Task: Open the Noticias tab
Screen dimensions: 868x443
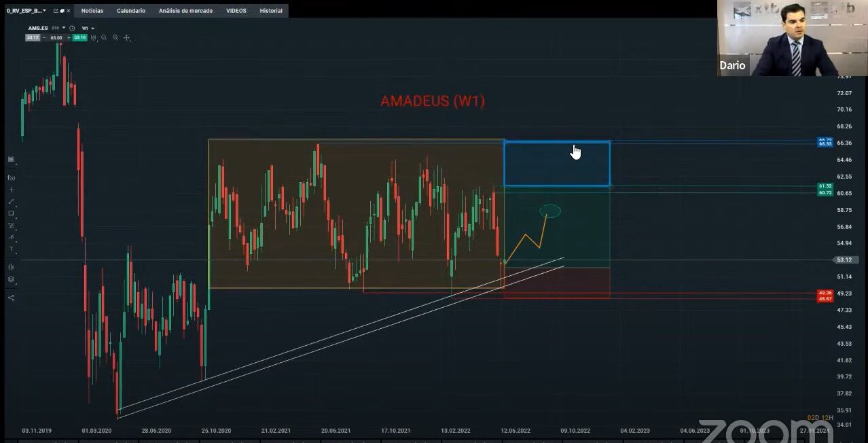Action: coord(92,11)
